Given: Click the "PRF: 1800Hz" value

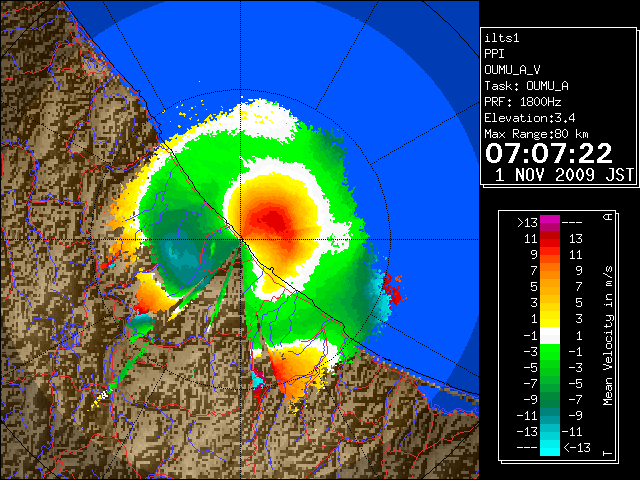Looking at the screenshot, I should coord(523,102).
